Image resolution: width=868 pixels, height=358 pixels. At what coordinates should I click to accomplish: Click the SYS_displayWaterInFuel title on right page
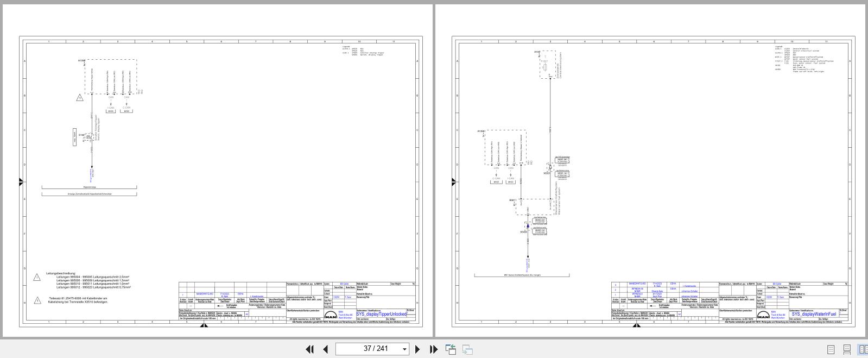[814, 314]
